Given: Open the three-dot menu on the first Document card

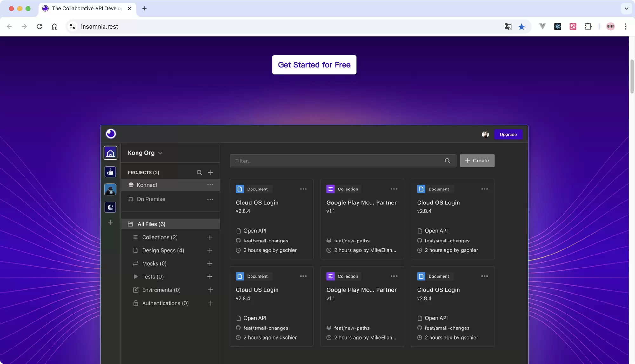Looking at the screenshot, I should 303,189.
